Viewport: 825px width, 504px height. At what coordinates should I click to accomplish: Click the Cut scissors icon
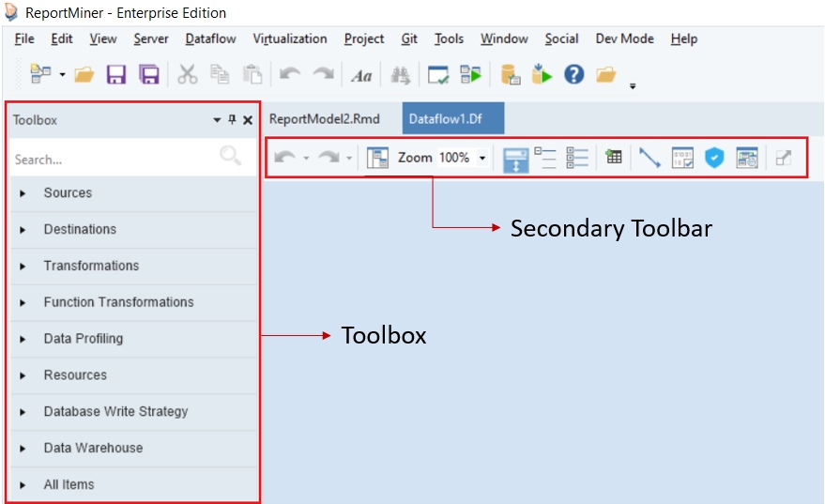coord(188,75)
